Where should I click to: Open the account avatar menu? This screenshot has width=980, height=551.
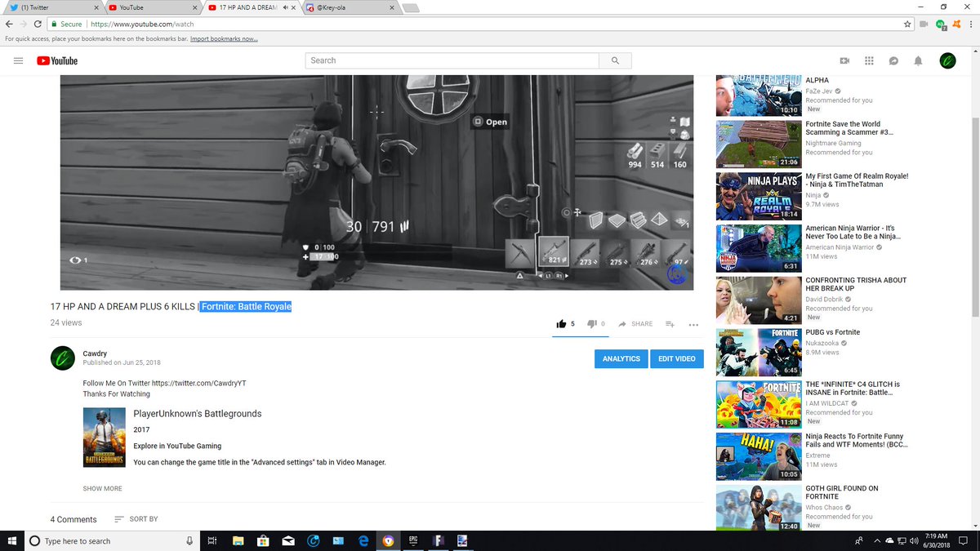(947, 60)
